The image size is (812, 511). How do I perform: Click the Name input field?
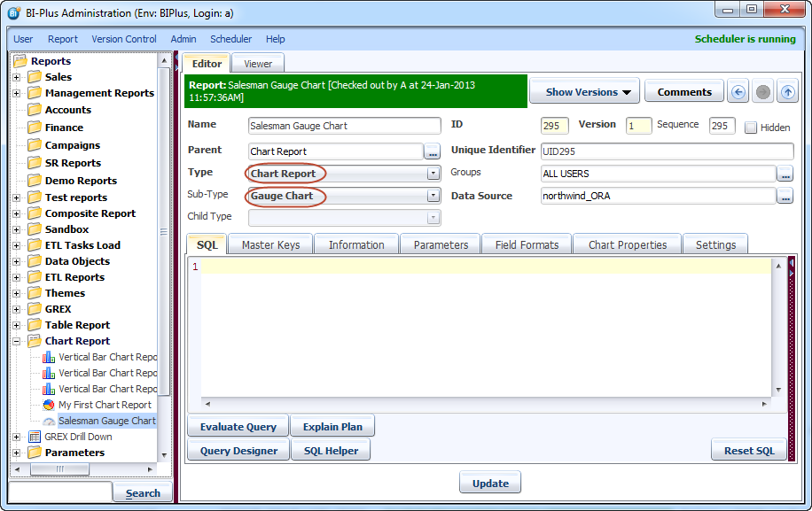coord(344,126)
